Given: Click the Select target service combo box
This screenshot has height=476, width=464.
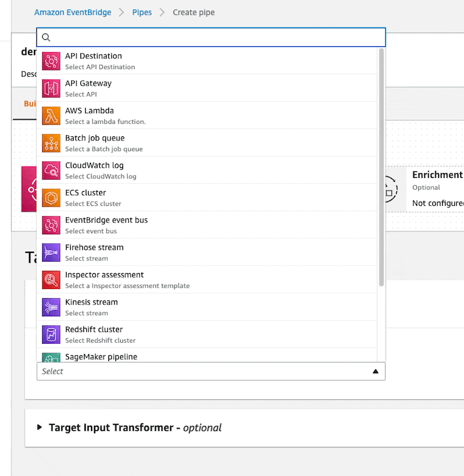Looking at the screenshot, I should point(211,371).
